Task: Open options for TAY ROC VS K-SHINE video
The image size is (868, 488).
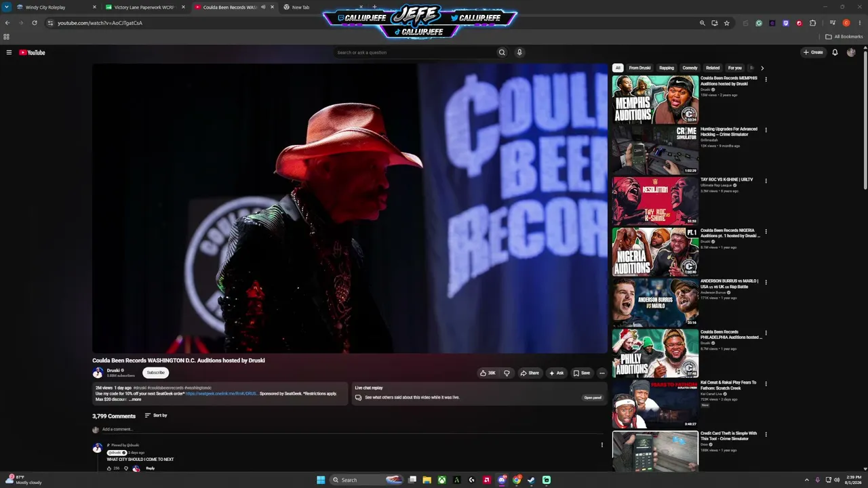Action: [x=766, y=181]
